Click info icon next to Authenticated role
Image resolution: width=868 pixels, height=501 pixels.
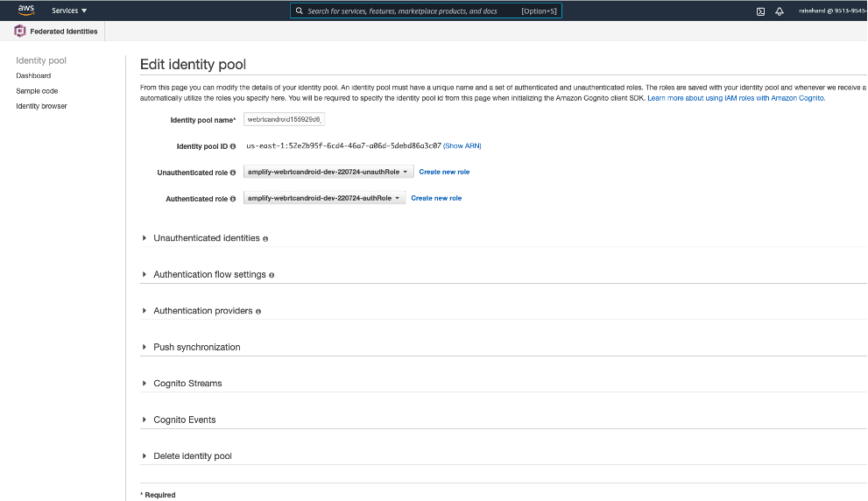(233, 199)
